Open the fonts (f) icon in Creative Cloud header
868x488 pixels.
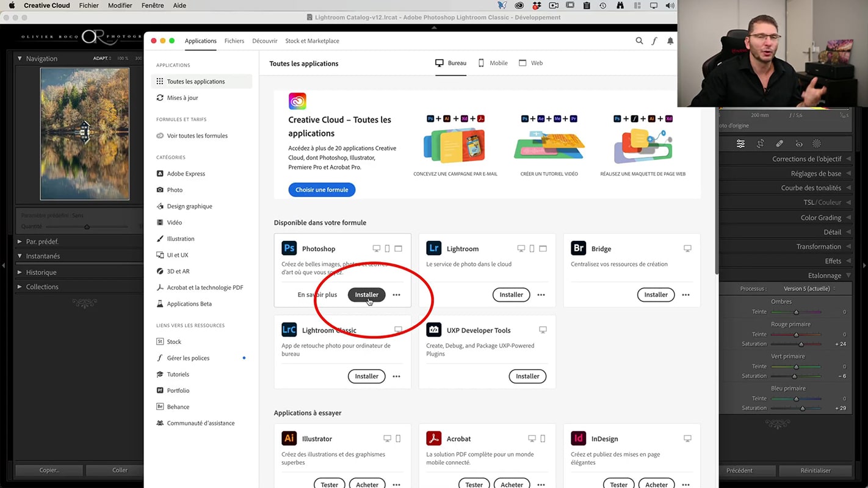654,41
